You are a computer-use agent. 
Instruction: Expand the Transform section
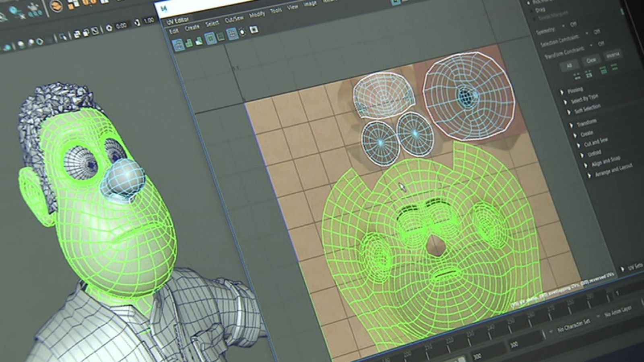[x=584, y=123]
